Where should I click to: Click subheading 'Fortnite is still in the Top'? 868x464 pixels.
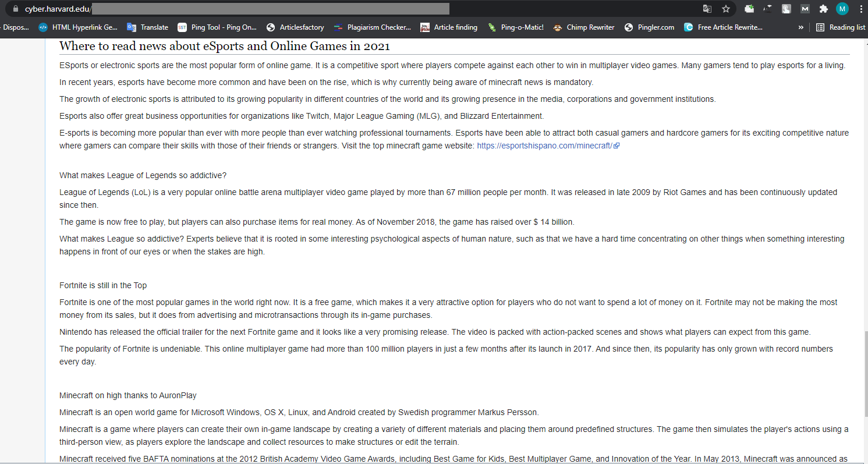pos(103,285)
